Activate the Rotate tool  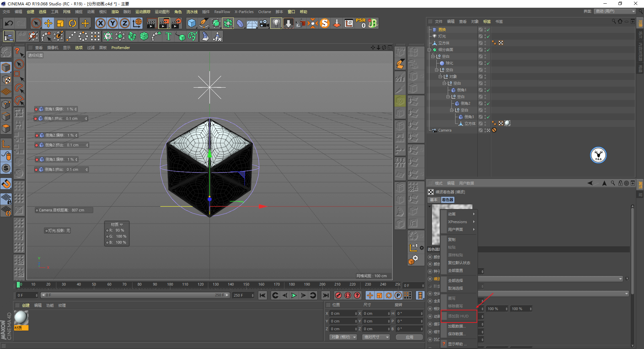[x=72, y=23]
